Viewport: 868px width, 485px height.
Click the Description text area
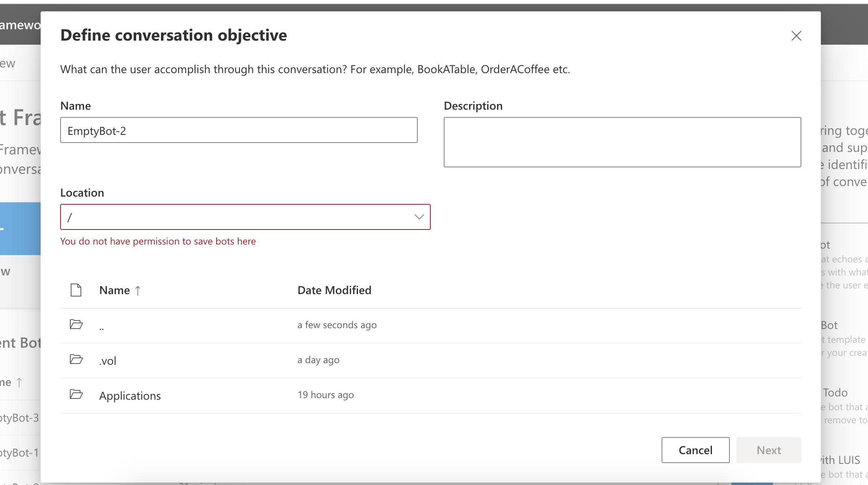coord(622,142)
